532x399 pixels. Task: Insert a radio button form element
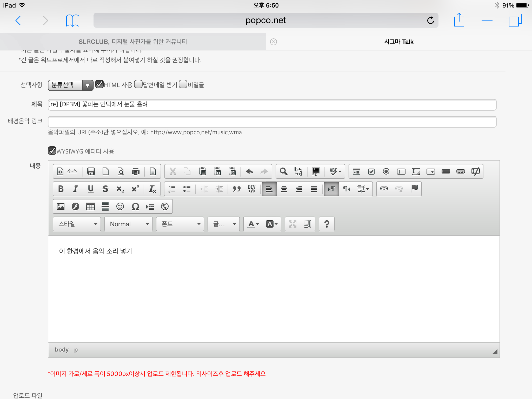(x=386, y=171)
